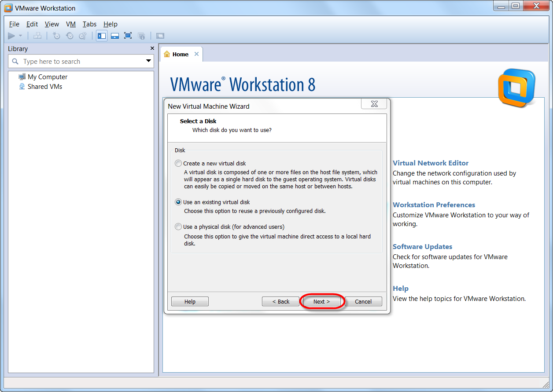Open the Virtual Network Editor link
Viewport: 553px width, 392px height.
click(x=431, y=163)
